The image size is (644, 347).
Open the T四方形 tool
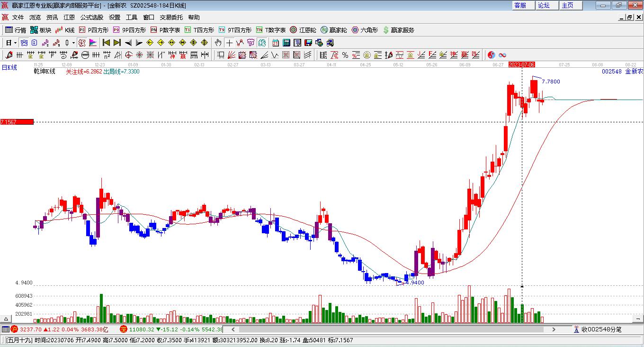199,30
